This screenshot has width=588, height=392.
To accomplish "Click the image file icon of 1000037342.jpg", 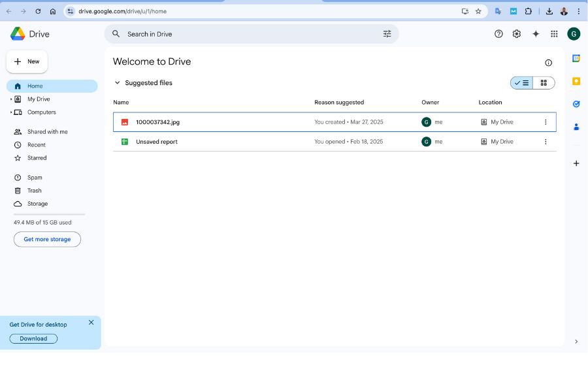I will [x=125, y=122].
